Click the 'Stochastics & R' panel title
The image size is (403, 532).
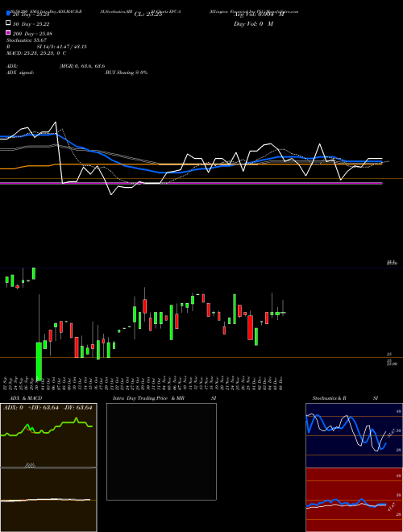coord(329,398)
